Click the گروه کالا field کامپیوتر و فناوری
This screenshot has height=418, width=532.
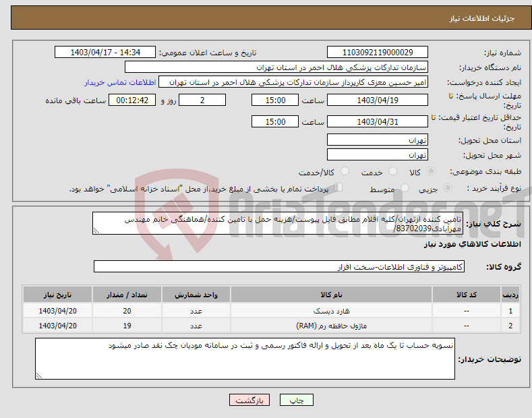(x=279, y=267)
